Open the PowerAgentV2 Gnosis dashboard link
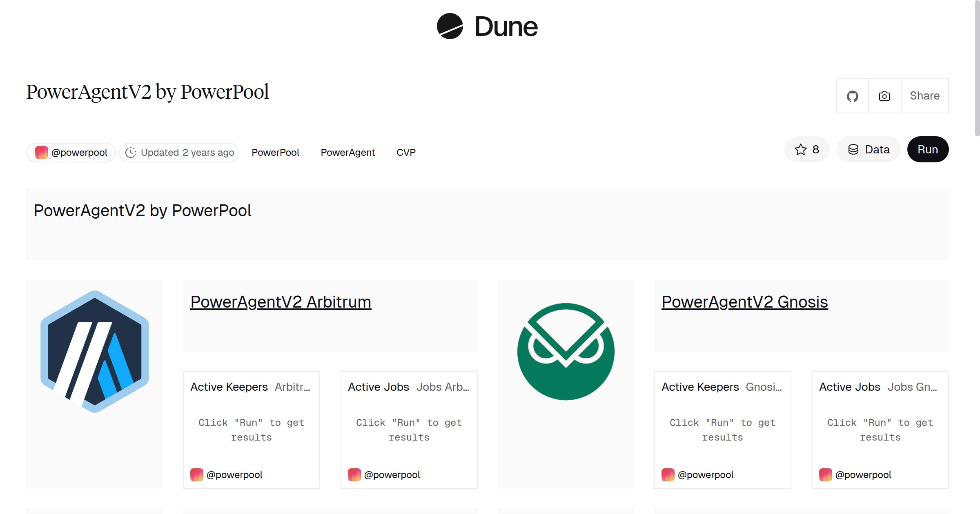The image size is (980, 514). pos(744,302)
